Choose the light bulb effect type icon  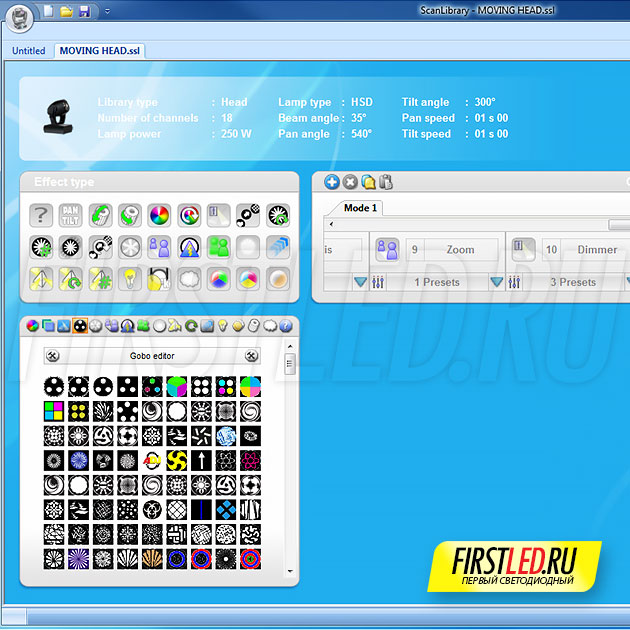point(129,278)
